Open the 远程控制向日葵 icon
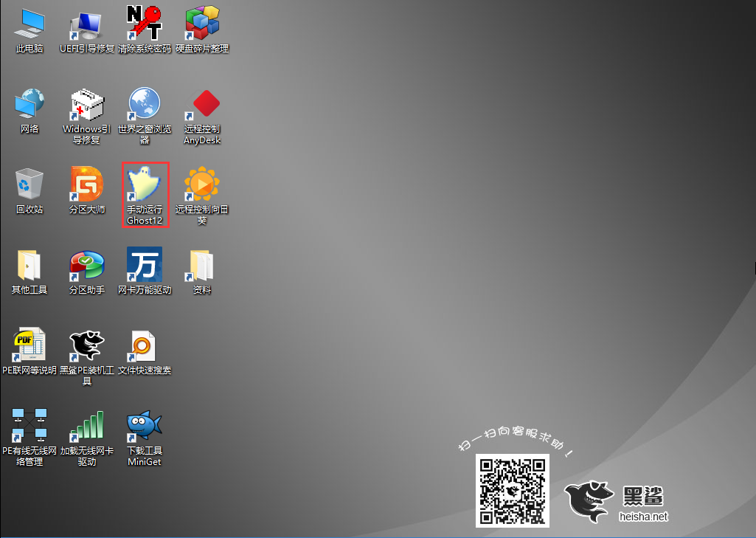 pos(202,185)
